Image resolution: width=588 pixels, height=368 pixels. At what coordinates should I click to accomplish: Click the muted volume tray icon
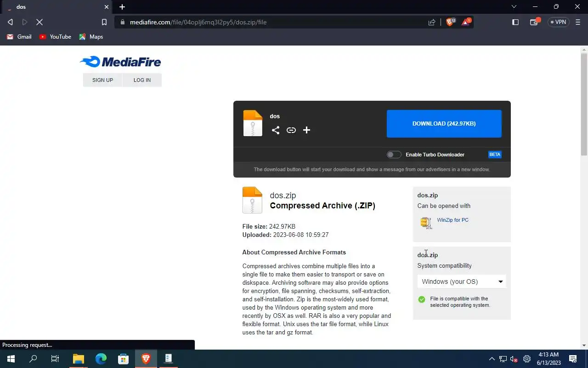[514, 359]
